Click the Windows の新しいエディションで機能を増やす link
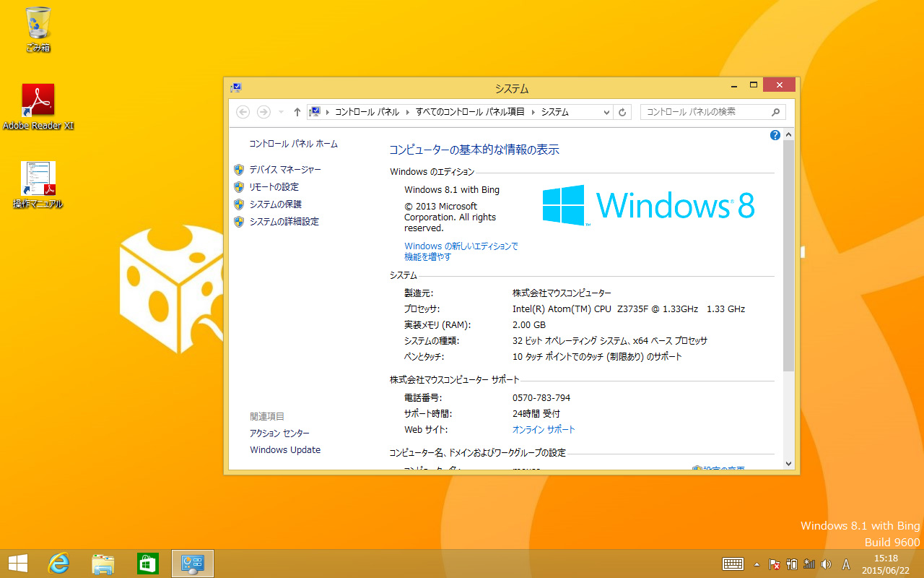 coord(461,251)
